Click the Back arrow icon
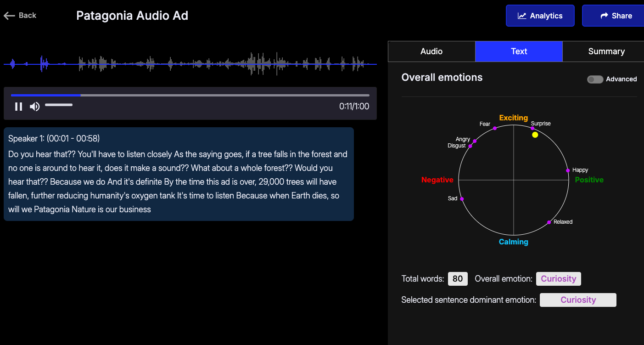This screenshot has height=345, width=644. click(9, 16)
